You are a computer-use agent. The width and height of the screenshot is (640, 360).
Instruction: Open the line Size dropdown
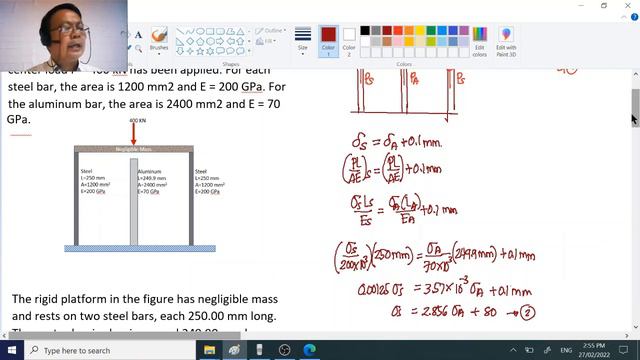[302, 41]
